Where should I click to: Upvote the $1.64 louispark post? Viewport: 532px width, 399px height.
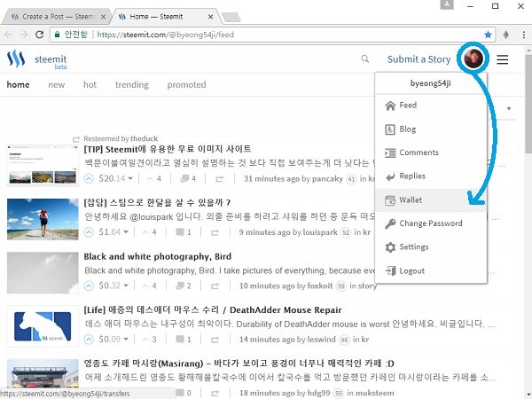point(89,232)
